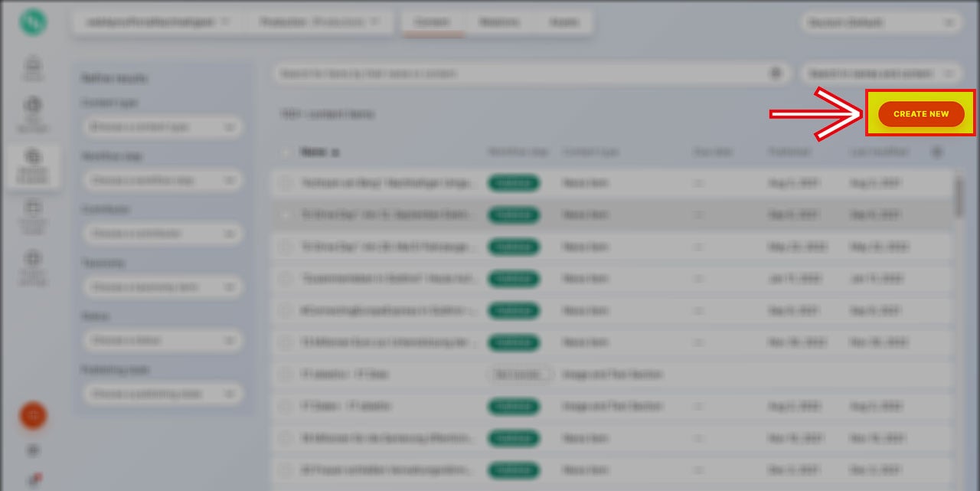
Task: Click the CREATE NEW button
Action: coord(920,114)
